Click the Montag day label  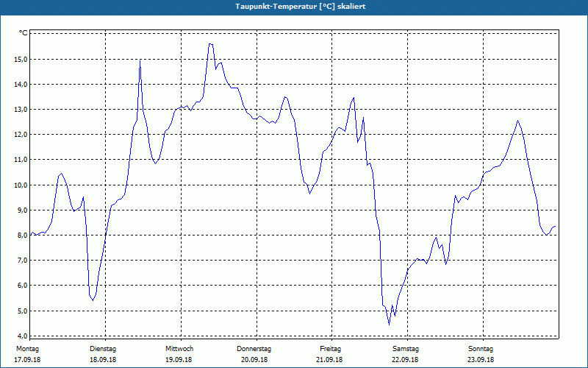coord(27,349)
